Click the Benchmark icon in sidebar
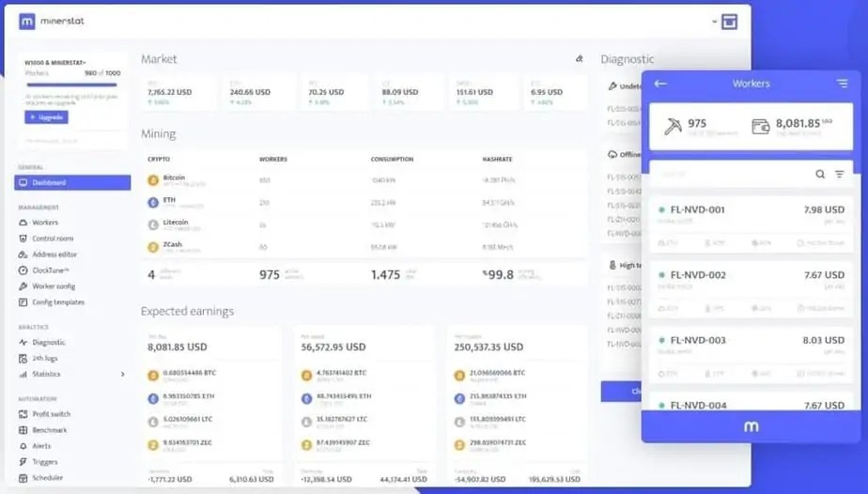Screen dimensions: 868x494 coord(23,430)
